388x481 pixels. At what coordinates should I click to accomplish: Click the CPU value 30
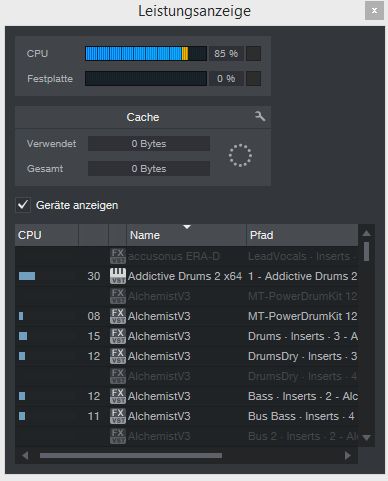point(94,276)
